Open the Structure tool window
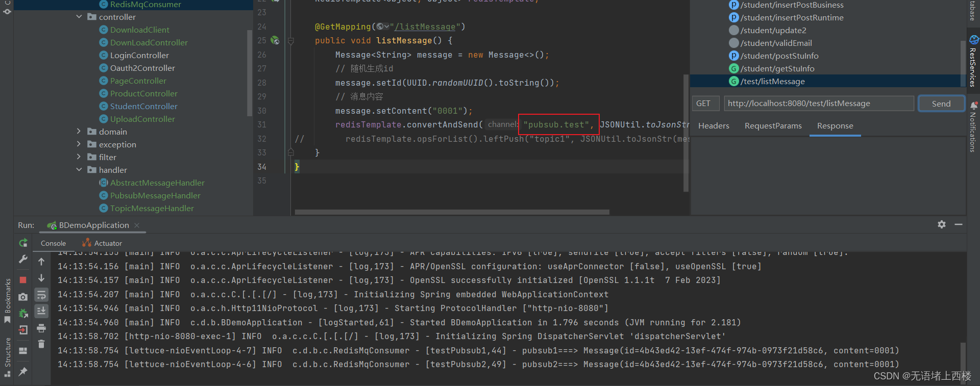Viewport: 980px width, 386px height. point(7,357)
